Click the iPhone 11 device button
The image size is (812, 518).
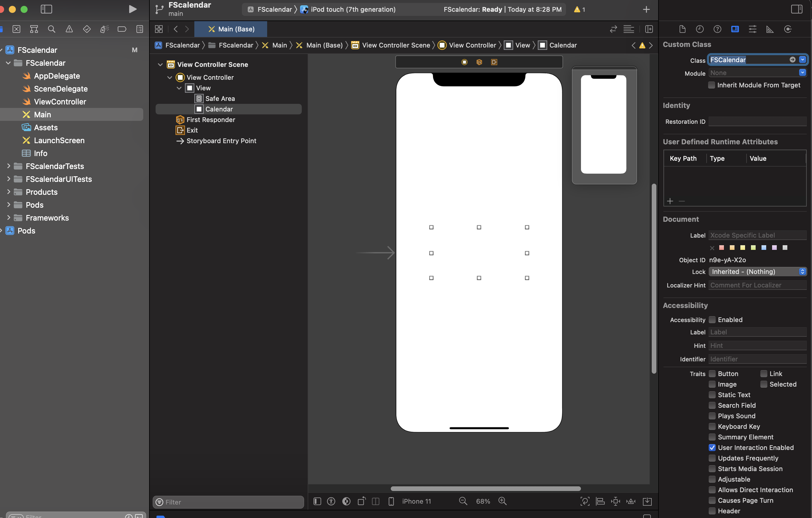point(416,501)
